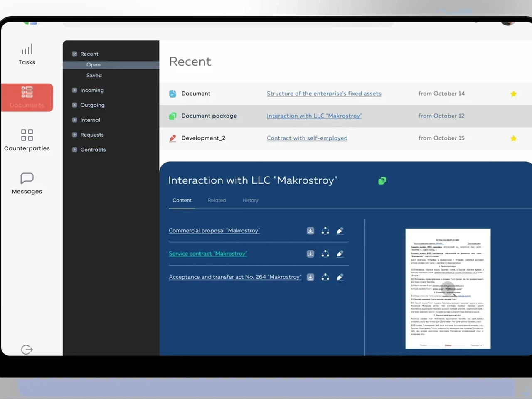
Task: Edit Service contract "Makrostroy" with pencil icon
Action: point(340,254)
